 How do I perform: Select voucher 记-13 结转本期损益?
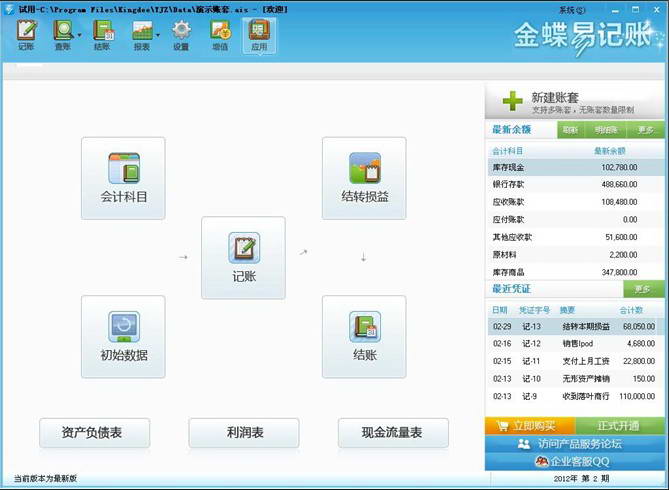pos(576,327)
